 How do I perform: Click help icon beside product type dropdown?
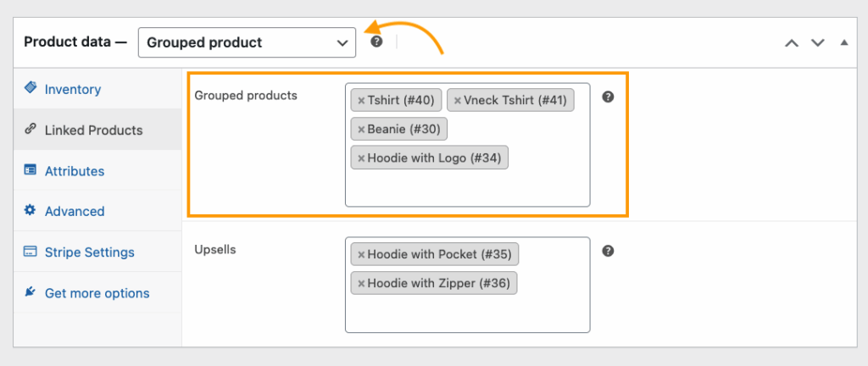pos(377,42)
